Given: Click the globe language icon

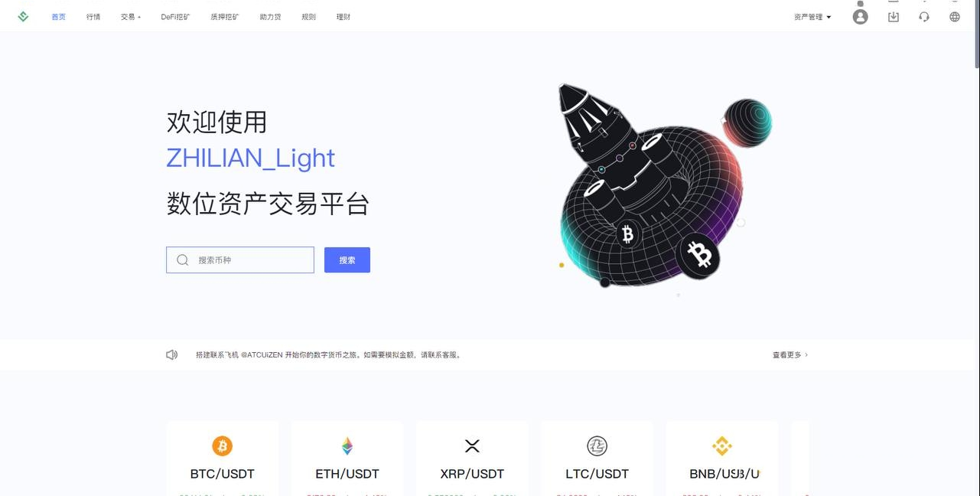Looking at the screenshot, I should coord(955,17).
